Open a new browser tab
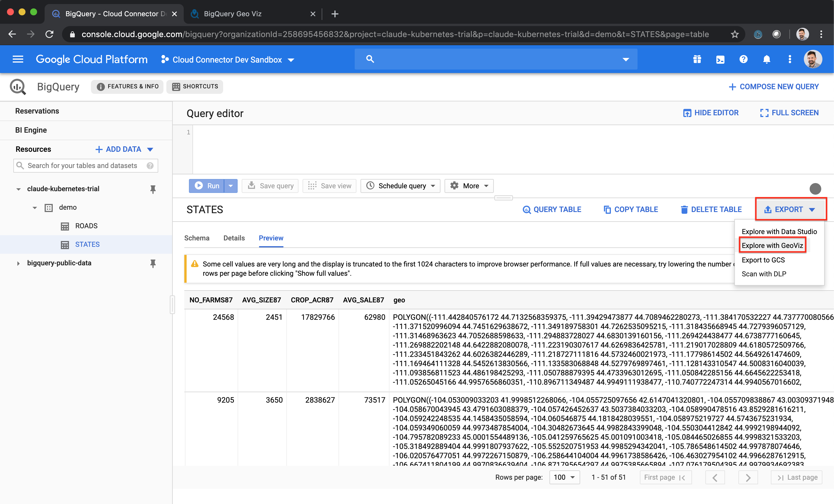 [335, 14]
